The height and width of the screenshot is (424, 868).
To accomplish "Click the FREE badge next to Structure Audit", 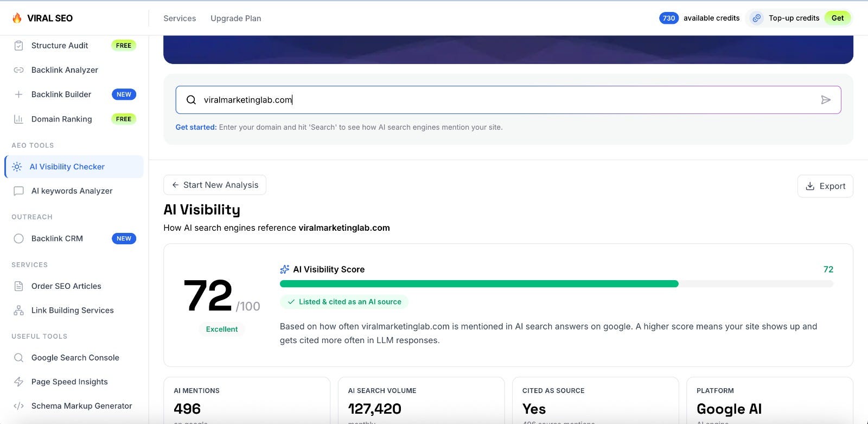I will (124, 46).
